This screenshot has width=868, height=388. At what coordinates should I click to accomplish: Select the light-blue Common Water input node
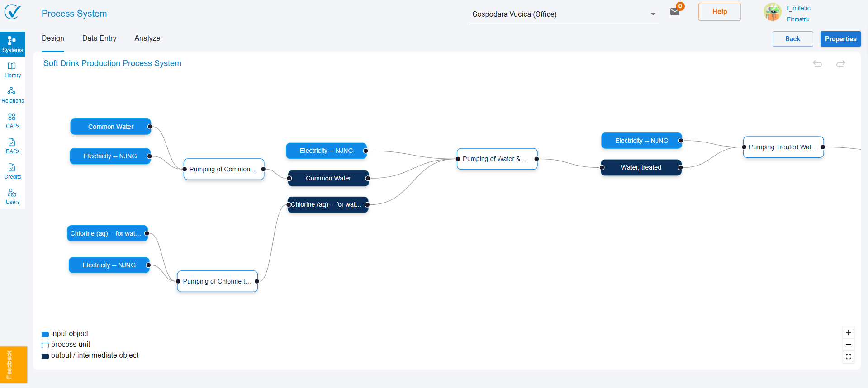click(111, 127)
